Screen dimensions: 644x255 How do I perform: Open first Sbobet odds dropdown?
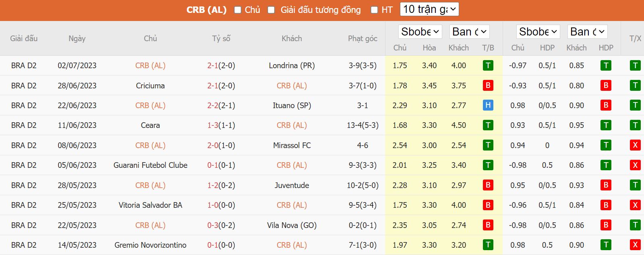420,31
